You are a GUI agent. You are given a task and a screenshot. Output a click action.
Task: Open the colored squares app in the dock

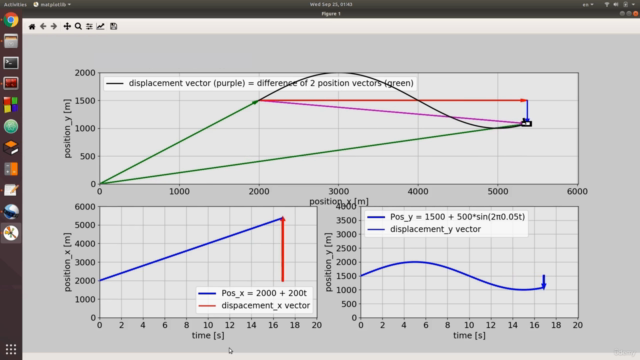[x=11, y=105]
